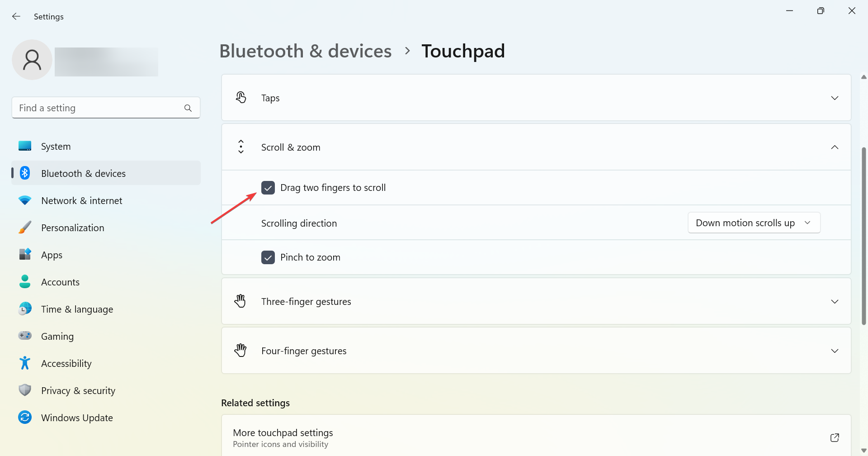
Task: Uncheck Drag two fingers to scroll
Action: [x=268, y=188]
